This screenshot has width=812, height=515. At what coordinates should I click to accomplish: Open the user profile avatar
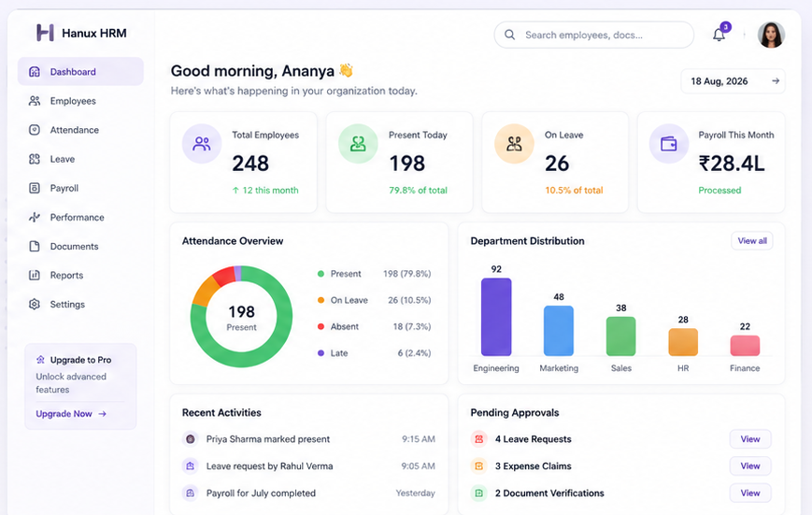(771, 35)
